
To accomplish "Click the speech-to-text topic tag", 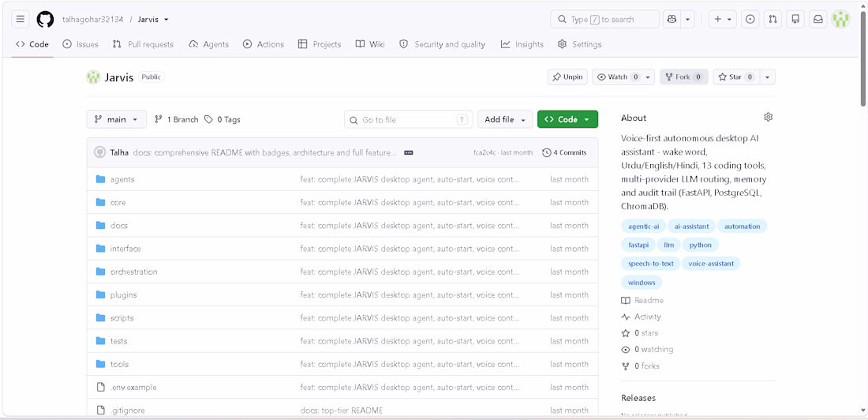I will pyautogui.click(x=650, y=263).
